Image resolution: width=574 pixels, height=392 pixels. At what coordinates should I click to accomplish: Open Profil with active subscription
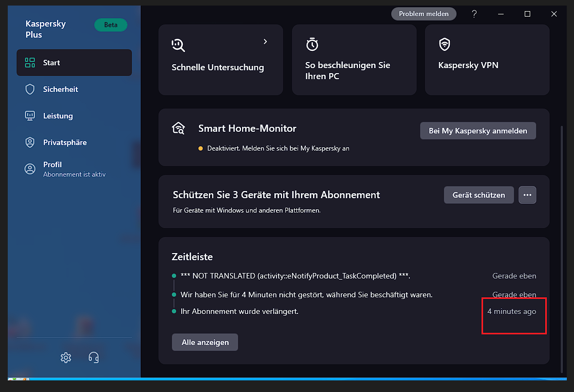[74, 169]
